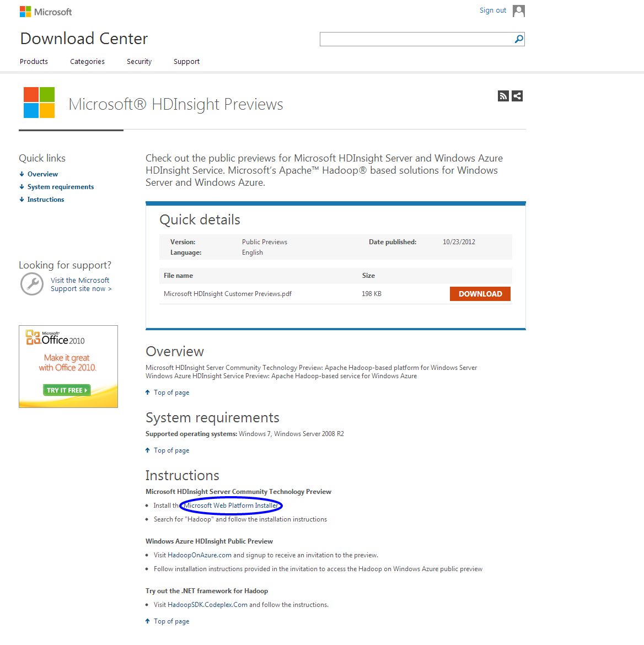Jump to Instructions quick link
The width and height of the screenshot is (644, 645).
click(46, 200)
